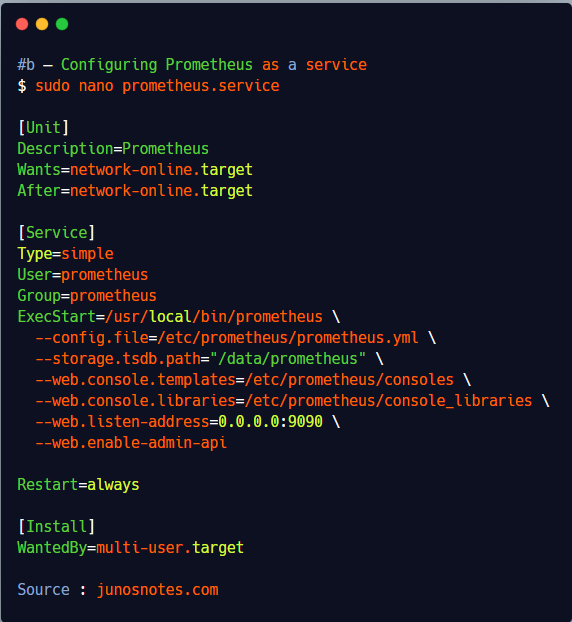This screenshot has width=572, height=622.
Task: Click the Wants=network-online.target line
Action: [x=135, y=170]
